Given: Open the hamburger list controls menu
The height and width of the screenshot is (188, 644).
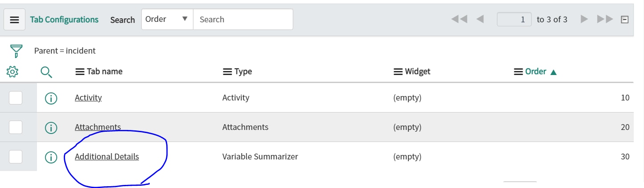Looking at the screenshot, I should click(x=15, y=20).
